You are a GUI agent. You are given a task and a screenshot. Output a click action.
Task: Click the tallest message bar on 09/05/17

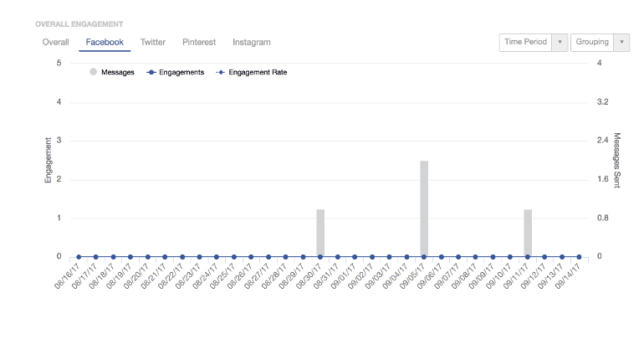[424, 208]
